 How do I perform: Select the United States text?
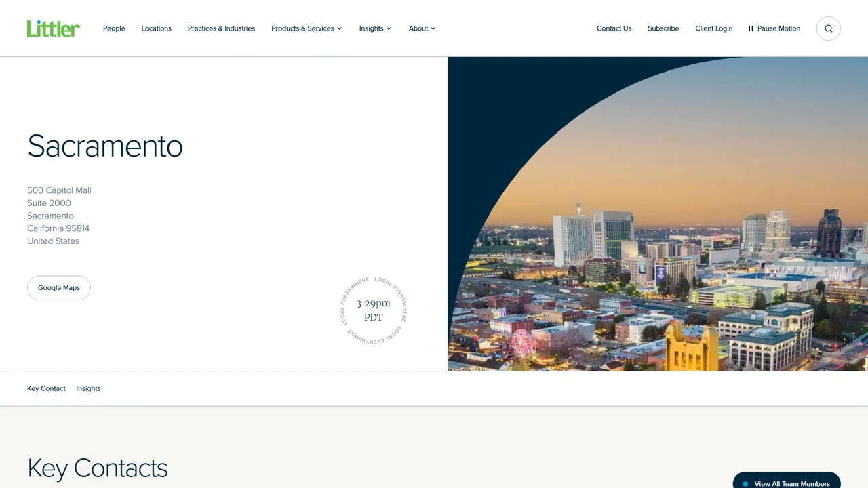[53, 241]
